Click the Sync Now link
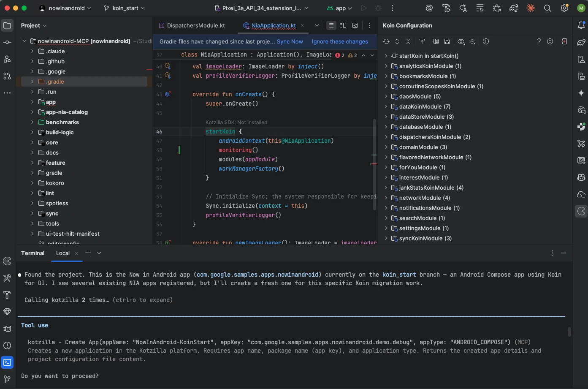Viewport: 588px width, 389px height. 290,41
